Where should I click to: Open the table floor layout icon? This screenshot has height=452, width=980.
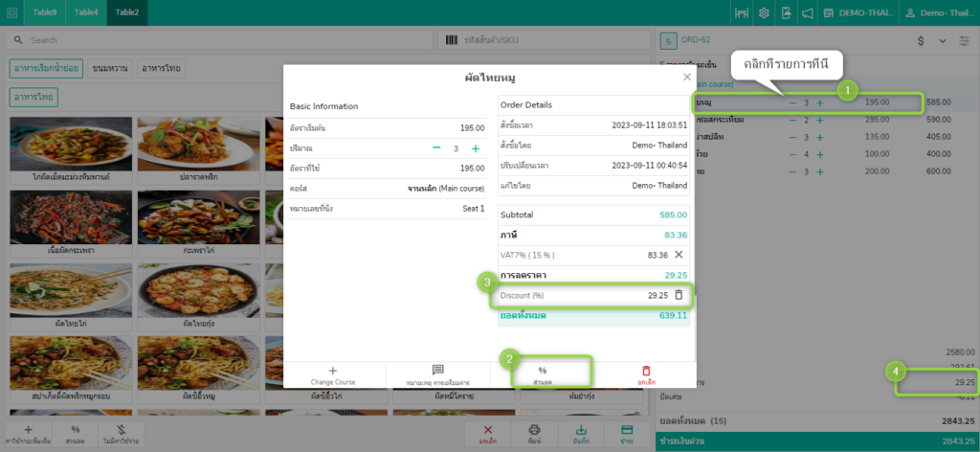pos(742,13)
